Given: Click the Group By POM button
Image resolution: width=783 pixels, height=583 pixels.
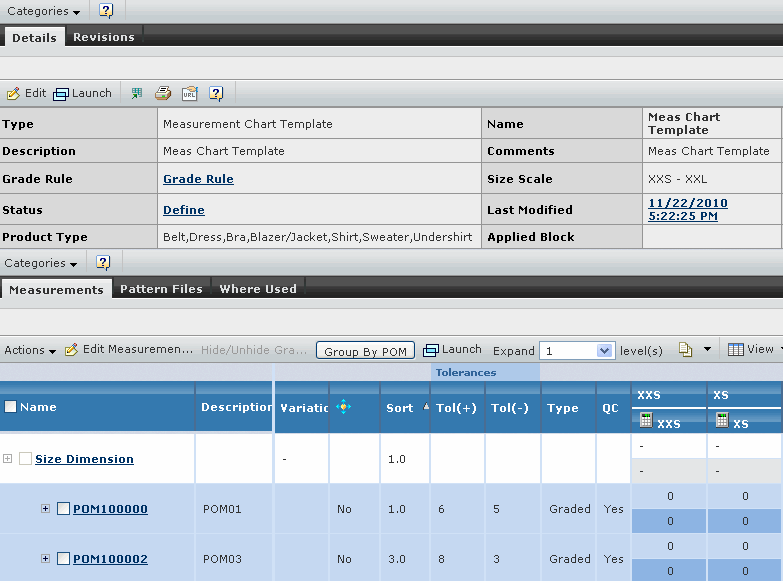Looking at the screenshot, I should click(366, 351).
